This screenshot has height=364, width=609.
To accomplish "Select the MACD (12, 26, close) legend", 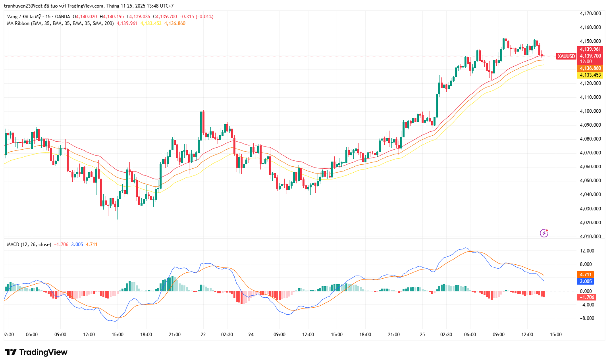I will pos(29,245).
